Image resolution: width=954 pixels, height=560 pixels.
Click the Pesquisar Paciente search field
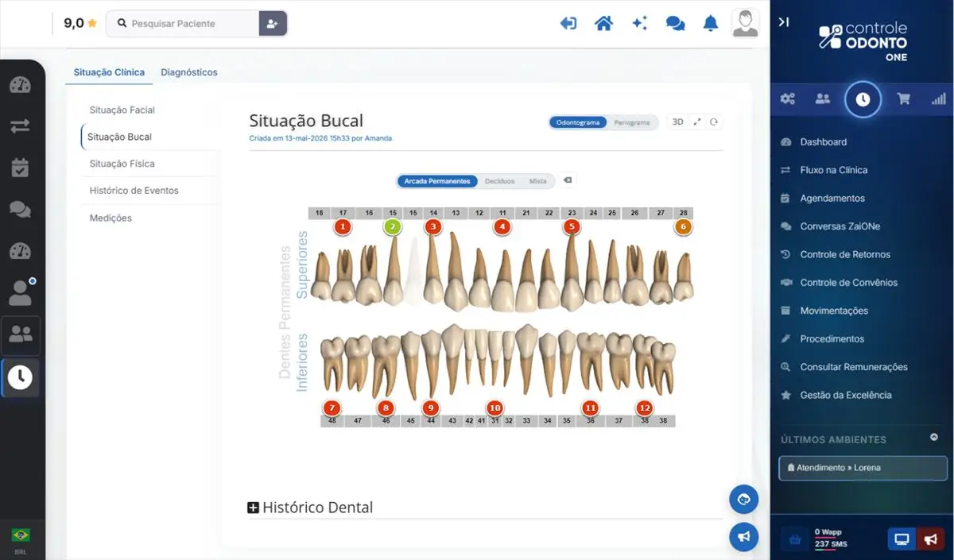pos(184,24)
